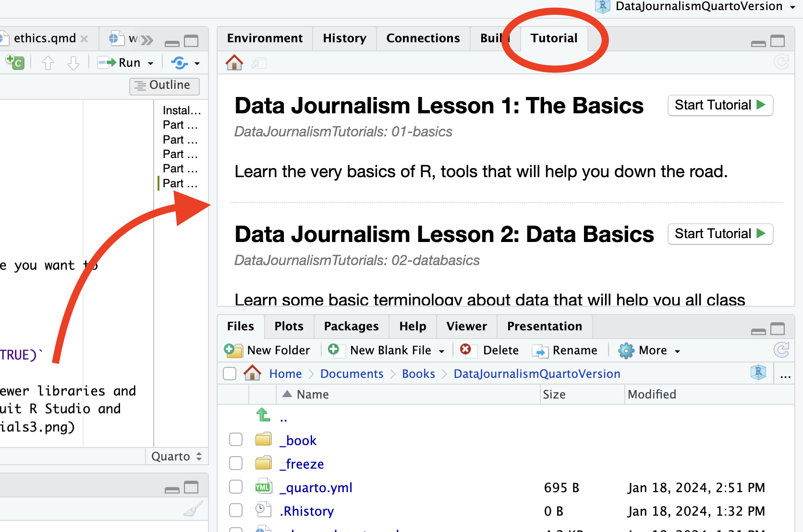Toggle the select-all files checkbox
This screenshot has height=532, width=803.
[230, 374]
